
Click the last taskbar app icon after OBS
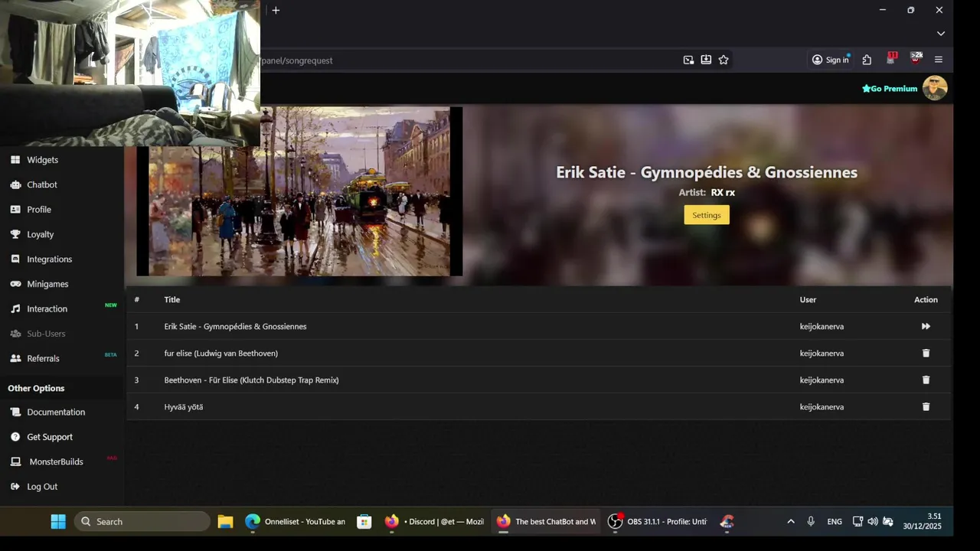click(727, 521)
